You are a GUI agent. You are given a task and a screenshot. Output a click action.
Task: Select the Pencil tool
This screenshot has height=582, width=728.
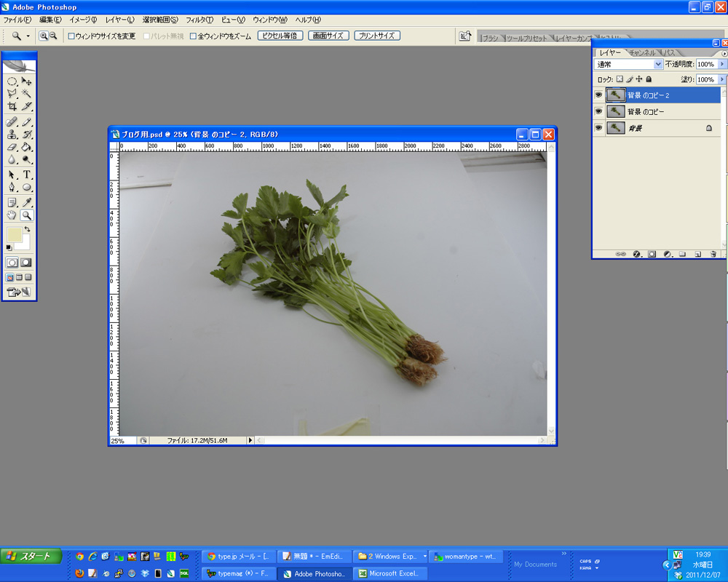pos(27,122)
